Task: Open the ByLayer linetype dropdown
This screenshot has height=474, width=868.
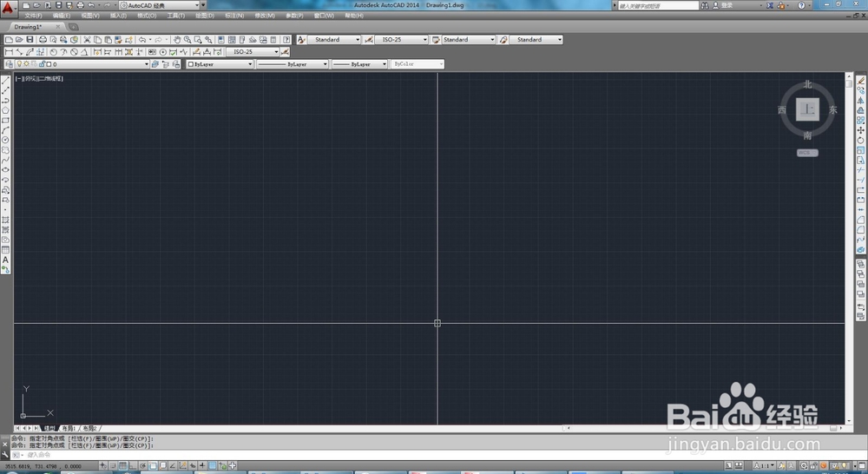Action: [293, 64]
